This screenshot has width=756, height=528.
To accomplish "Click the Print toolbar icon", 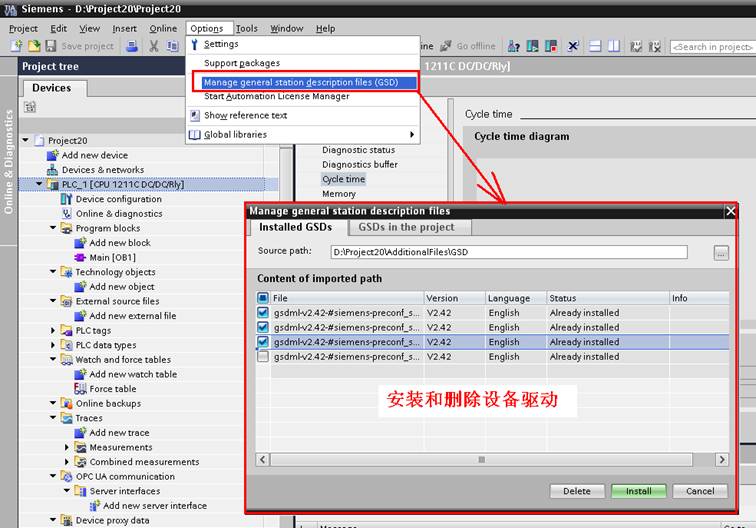I will coord(132,46).
